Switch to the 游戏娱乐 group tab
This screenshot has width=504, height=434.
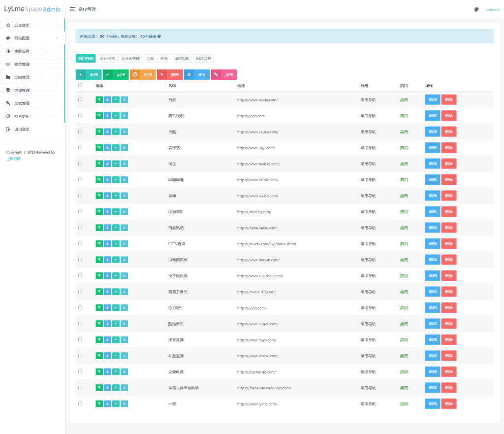coord(182,59)
